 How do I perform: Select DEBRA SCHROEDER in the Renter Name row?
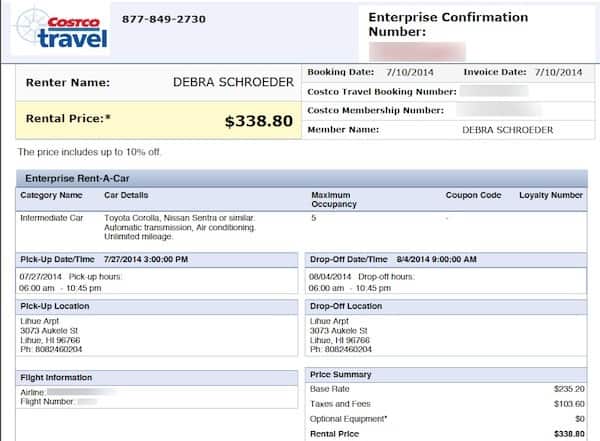233,82
